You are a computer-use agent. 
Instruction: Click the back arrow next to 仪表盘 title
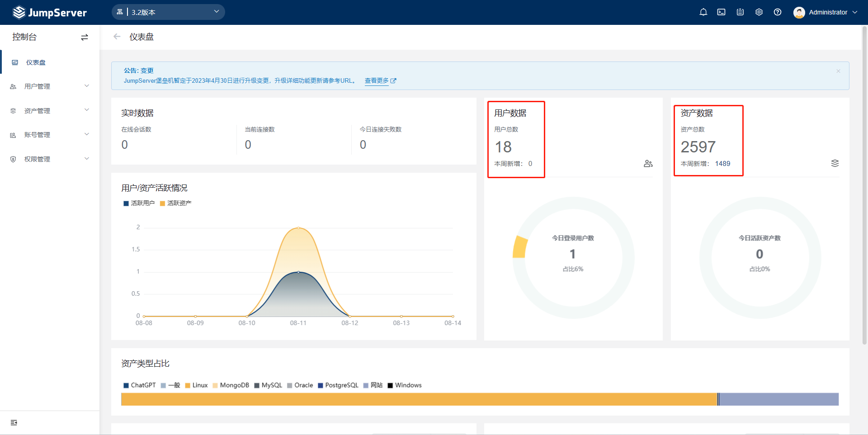pyautogui.click(x=117, y=37)
